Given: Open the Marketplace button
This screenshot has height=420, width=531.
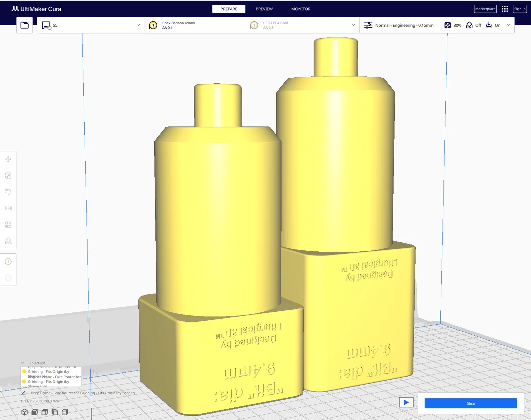Looking at the screenshot, I should 485,9.
